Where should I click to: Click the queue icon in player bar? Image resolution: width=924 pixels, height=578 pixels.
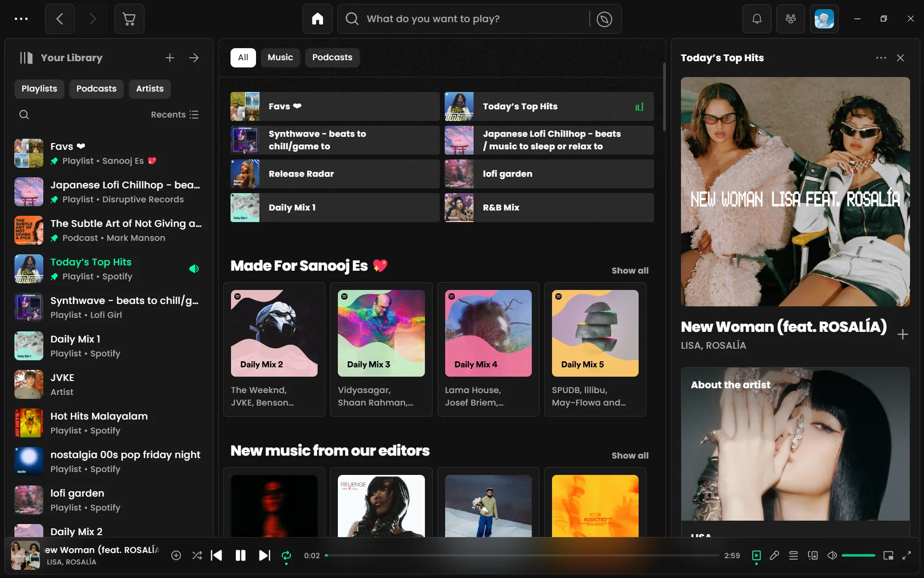793,555
